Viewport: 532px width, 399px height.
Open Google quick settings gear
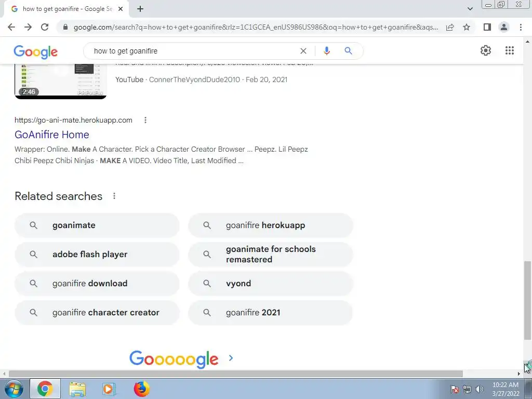click(486, 50)
